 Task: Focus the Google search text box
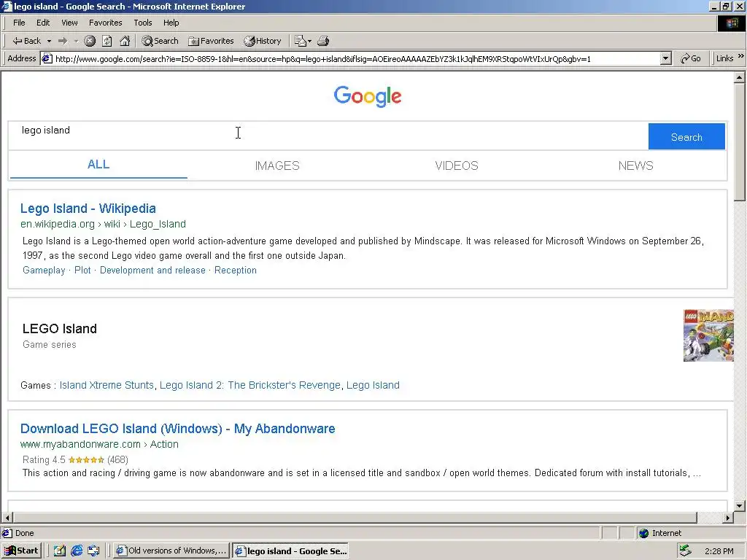coord(328,136)
